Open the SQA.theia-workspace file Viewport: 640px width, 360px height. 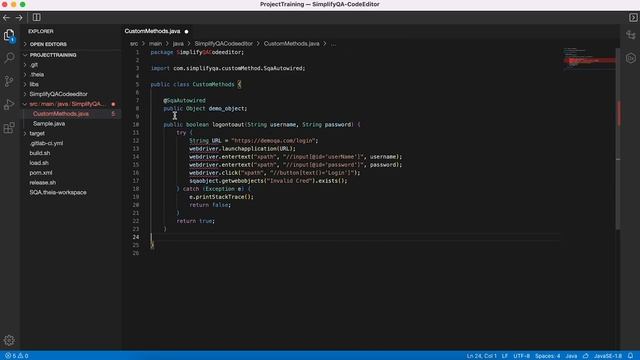tap(58, 192)
